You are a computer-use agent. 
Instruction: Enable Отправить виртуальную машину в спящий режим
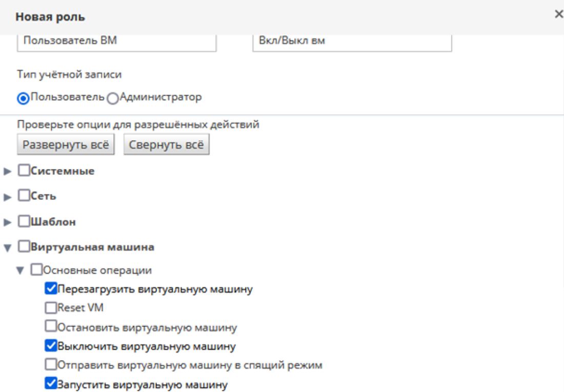pyautogui.click(x=51, y=365)
